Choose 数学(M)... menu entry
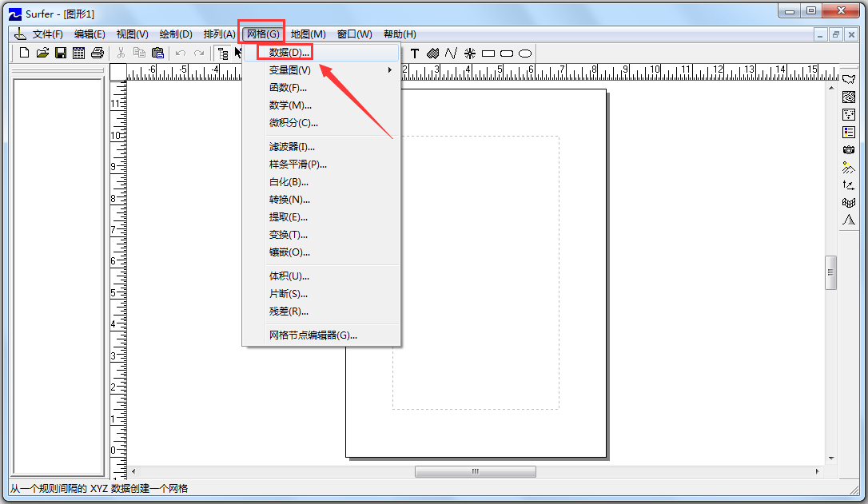The image size is (868, 504). point(321,105)
